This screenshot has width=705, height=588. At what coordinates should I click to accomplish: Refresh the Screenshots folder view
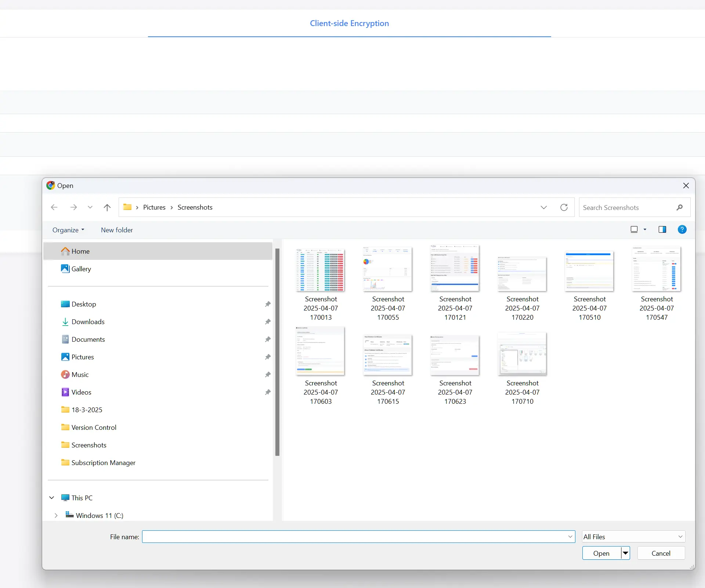point(564,207)
